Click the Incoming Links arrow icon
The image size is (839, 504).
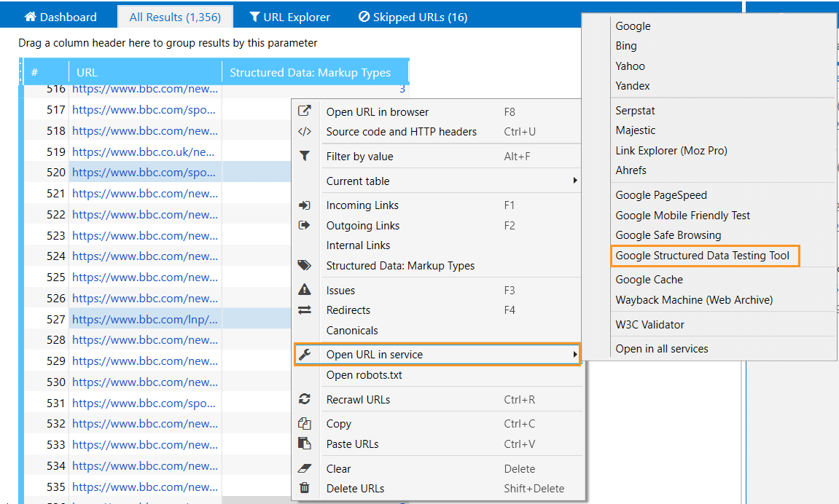coord(305,205)
